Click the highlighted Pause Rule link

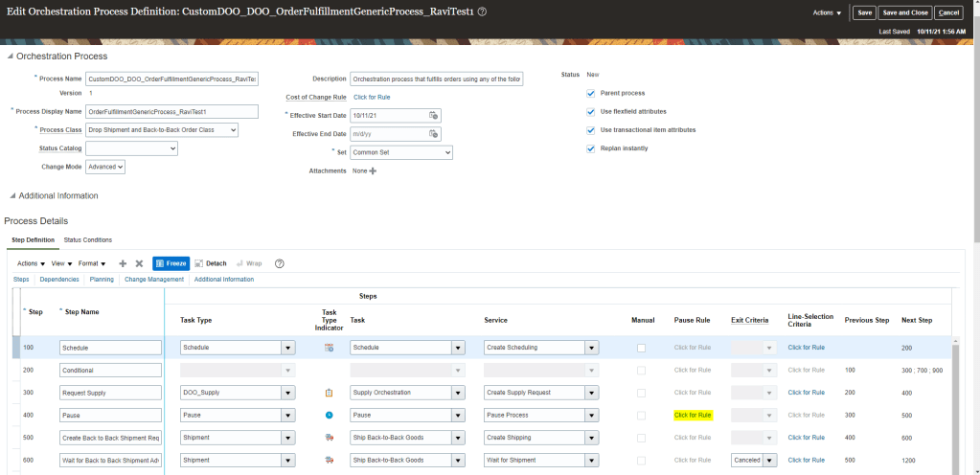(693, 415)
